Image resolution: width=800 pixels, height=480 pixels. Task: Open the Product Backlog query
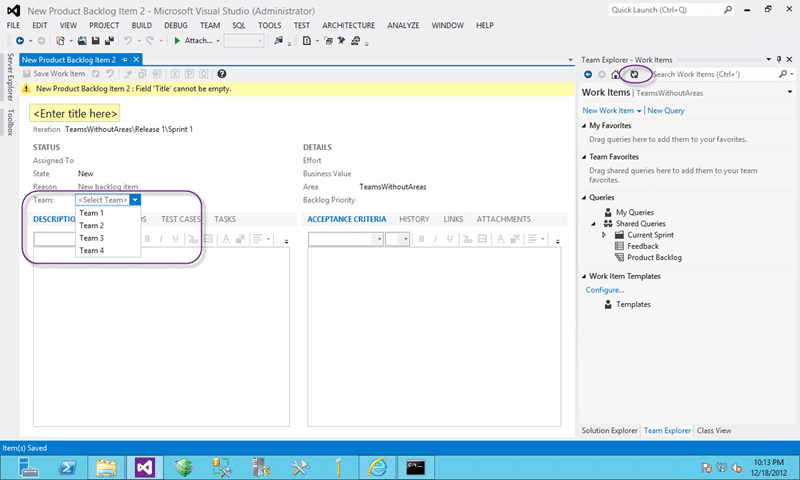[x=654, y=258]
